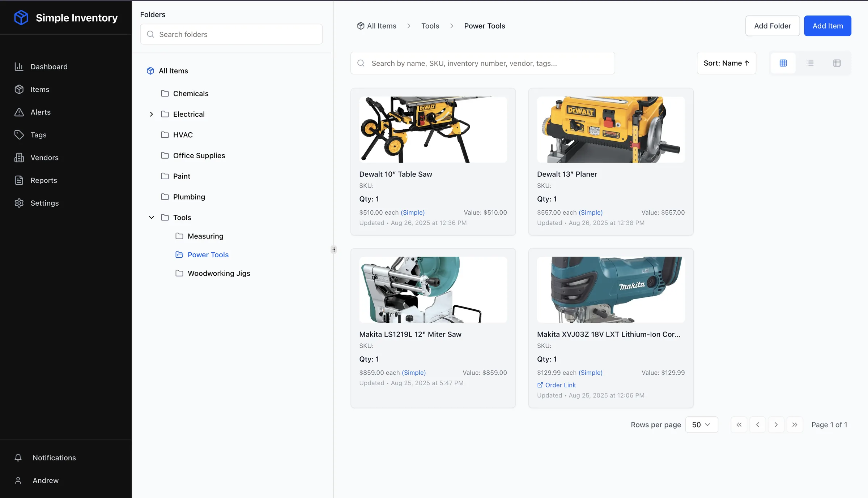Click the Add Item button
This screenshot has height=498, width=868.
tap(827, 26)
